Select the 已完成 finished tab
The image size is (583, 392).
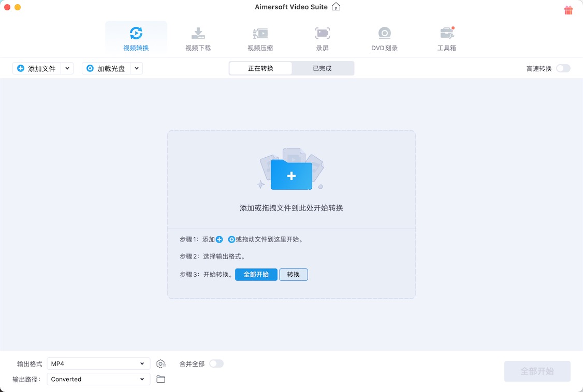[323, 68]
